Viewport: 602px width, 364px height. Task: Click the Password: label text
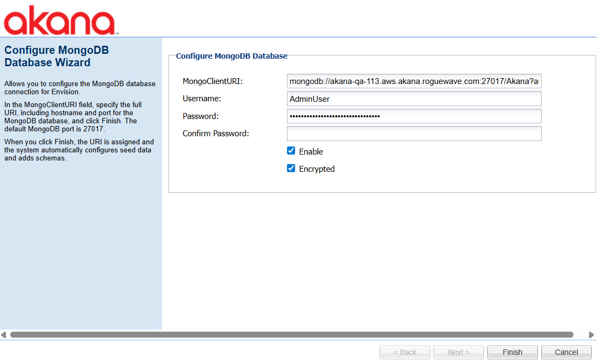pos(200,116)
